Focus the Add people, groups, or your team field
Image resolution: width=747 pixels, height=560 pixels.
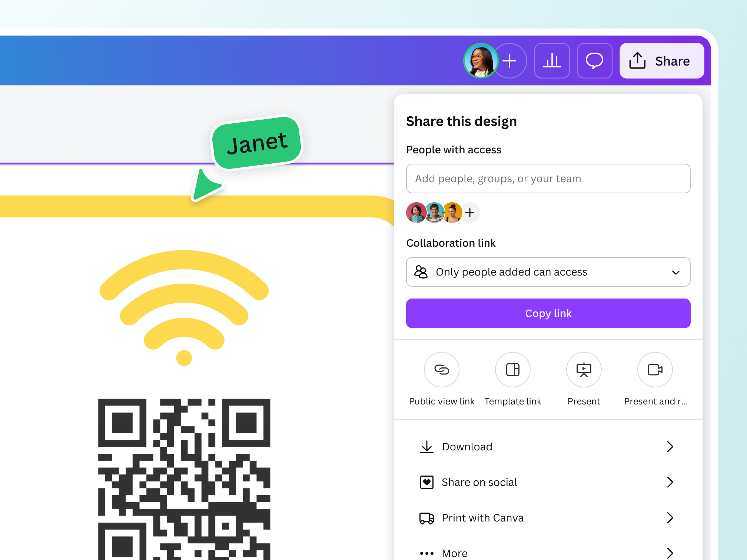pos(548,179)
